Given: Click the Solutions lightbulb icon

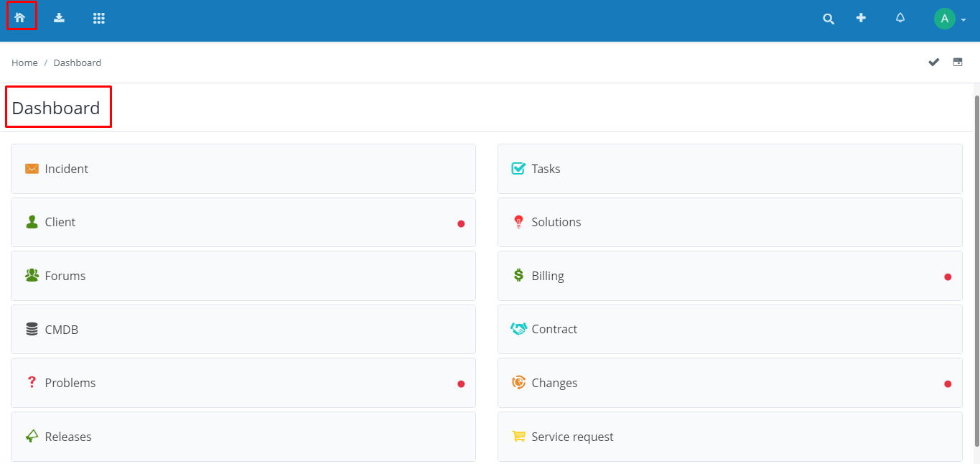Looking at the screenshot, I should pyautogui.click(x=518, y=222).
